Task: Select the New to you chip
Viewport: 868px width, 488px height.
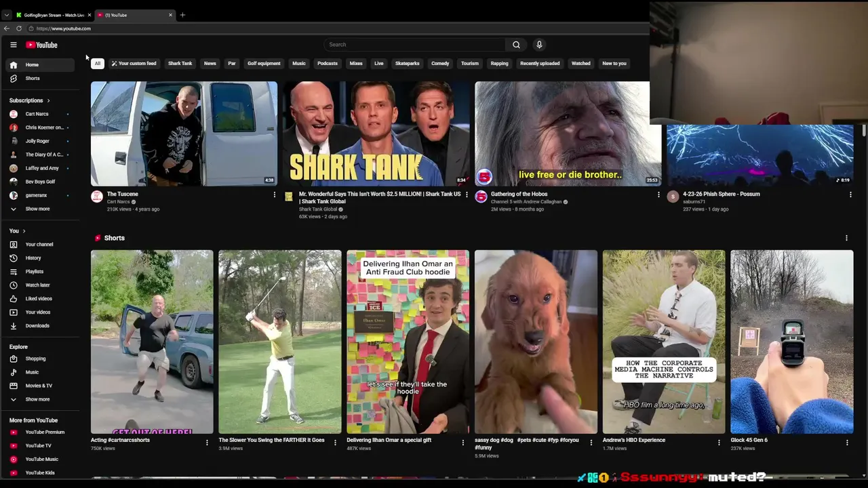Action: point(614,64)
